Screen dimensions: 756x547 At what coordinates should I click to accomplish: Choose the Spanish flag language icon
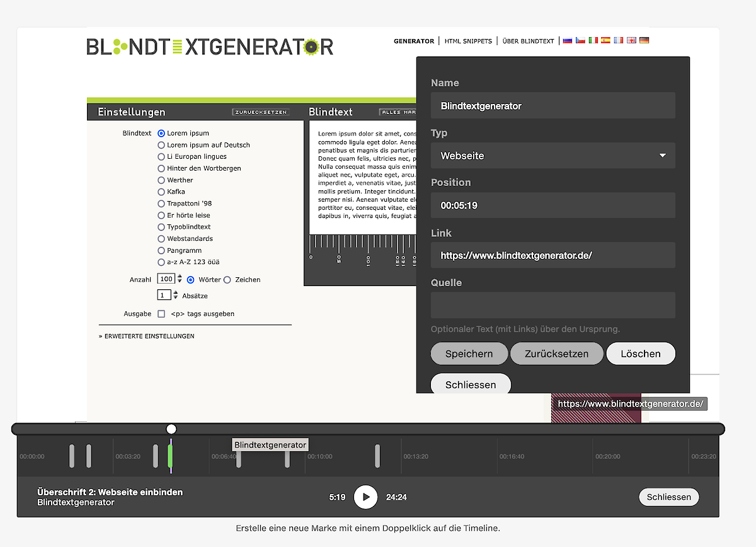click(605, 40)
